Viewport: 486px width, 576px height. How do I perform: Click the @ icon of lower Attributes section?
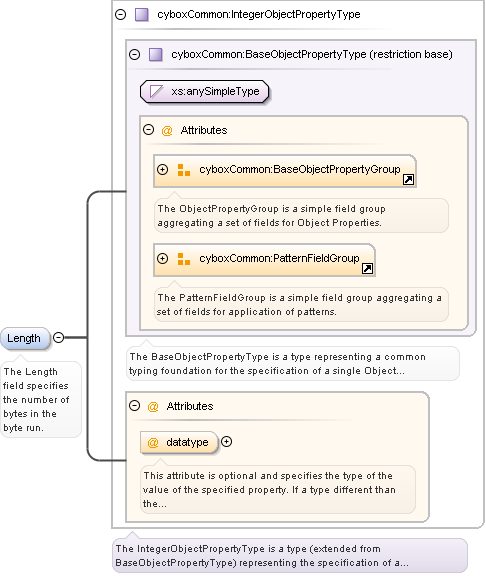(x=153, y=406)
